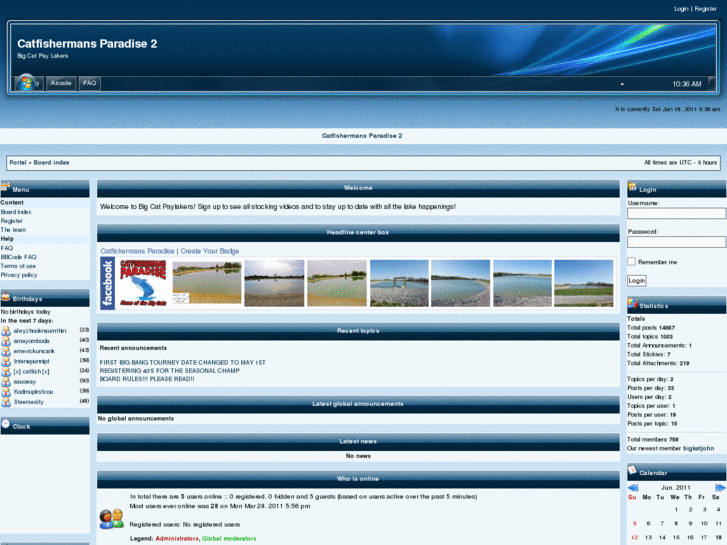The height and width of the screenshot is (545, 727).
Task: Click the Login link at top right
Action: coord(681,9)
